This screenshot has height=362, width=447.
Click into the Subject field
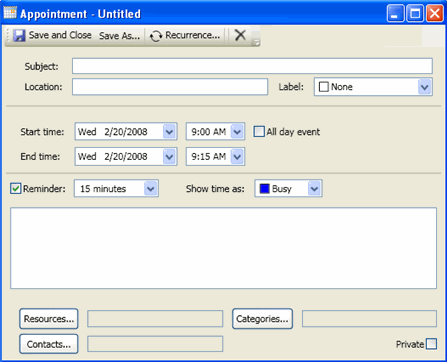pyautogui.click(x=252, y=66)
